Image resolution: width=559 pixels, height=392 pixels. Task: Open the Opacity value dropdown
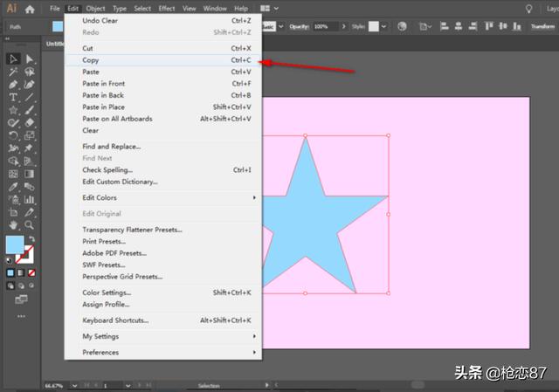347,27
